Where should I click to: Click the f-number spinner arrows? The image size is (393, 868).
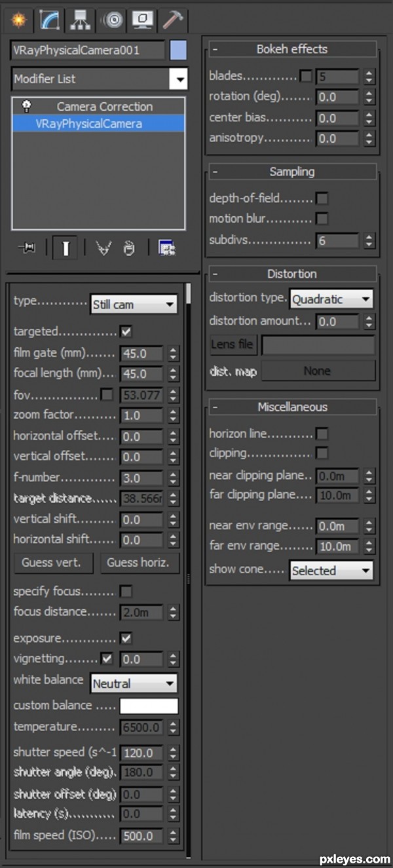tap(173, 478)
